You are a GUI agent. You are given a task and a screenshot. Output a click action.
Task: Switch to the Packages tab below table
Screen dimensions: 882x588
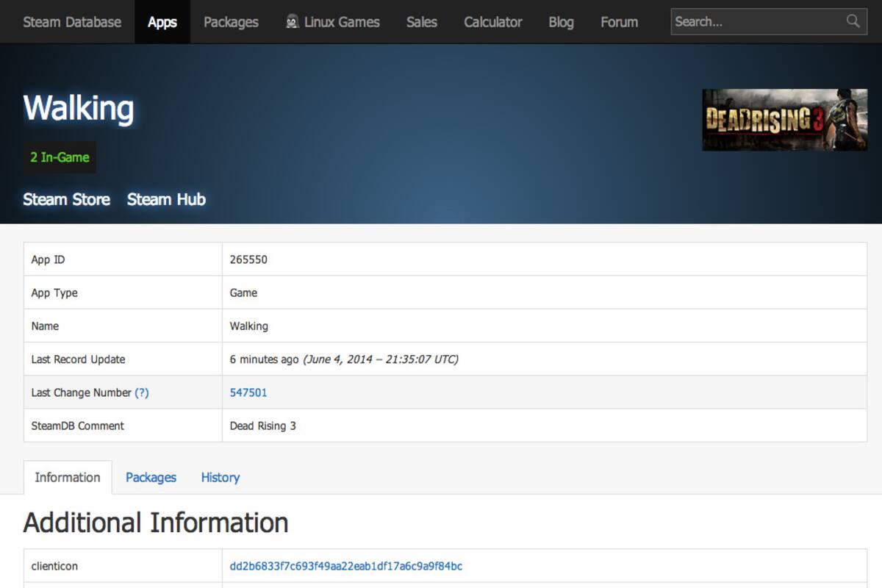click(151, 477)
